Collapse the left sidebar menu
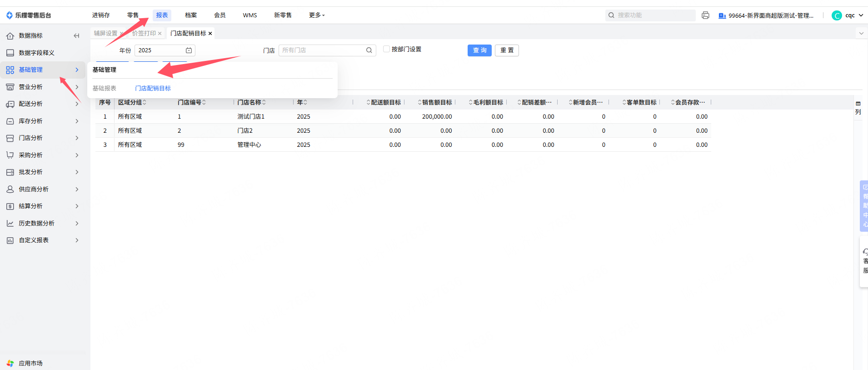Image resolution: width=868 pixels, height=370 pixels. 76,35
